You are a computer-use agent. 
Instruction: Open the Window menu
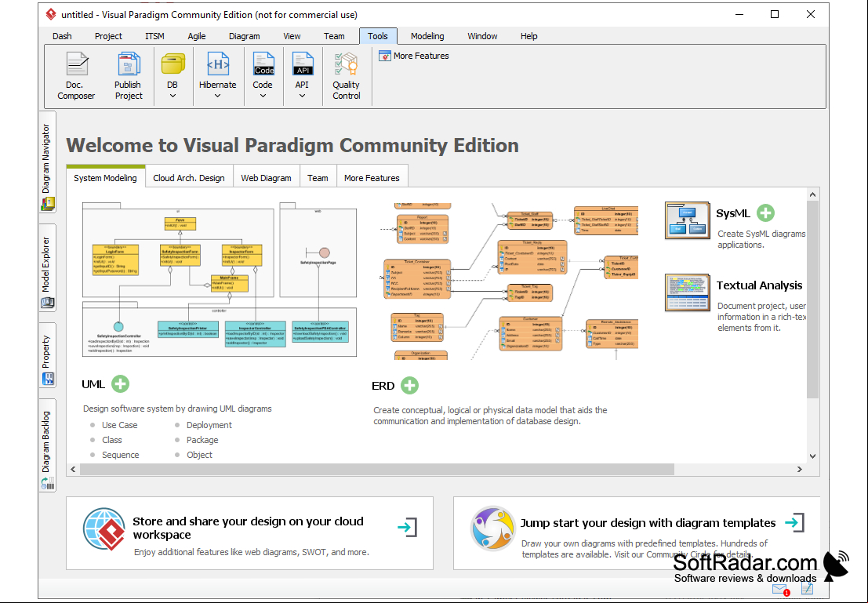483,36
